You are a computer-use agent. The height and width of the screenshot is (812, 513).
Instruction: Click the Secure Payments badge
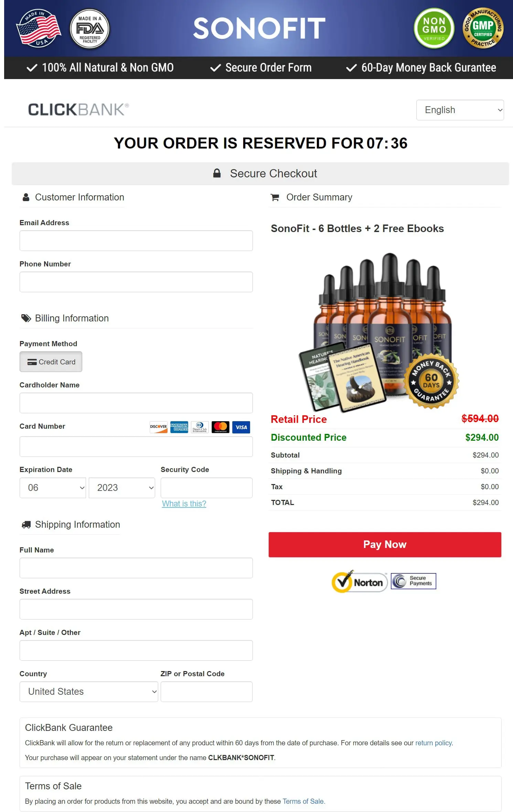(x=414, y=581)
